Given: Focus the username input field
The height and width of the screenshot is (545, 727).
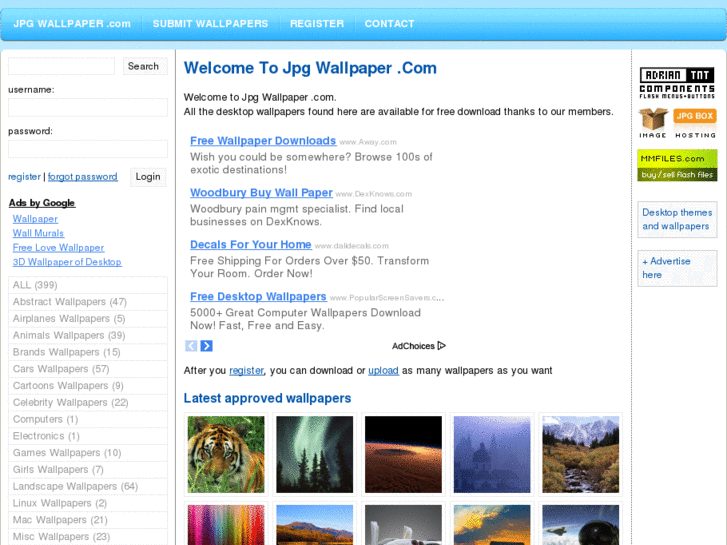Looking at the screenshot, I should click(x=88, y=107).
